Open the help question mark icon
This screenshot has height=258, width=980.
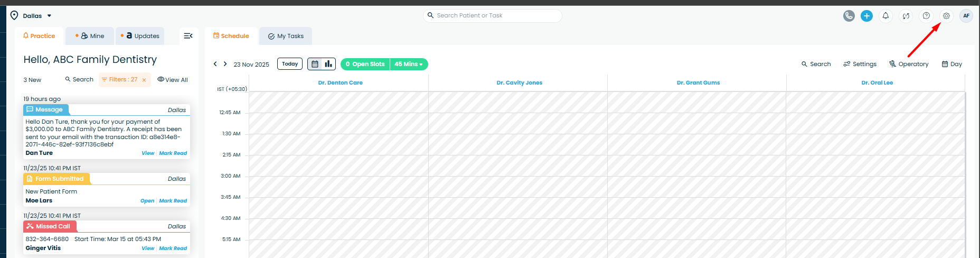pyautogui.click(x=926, y=16)
